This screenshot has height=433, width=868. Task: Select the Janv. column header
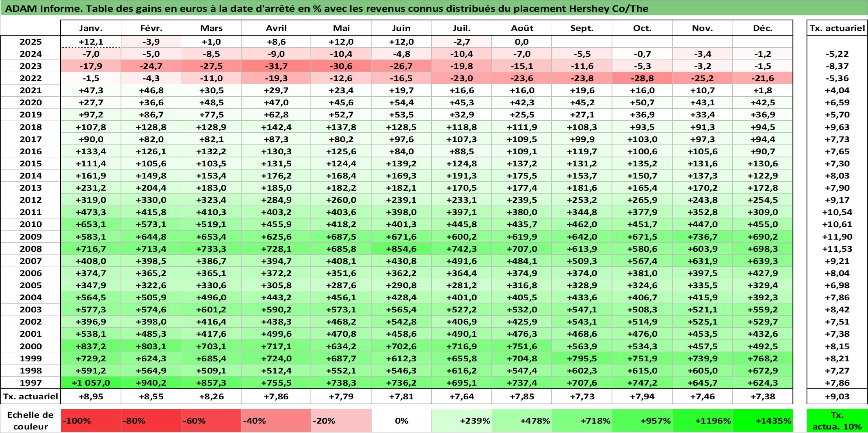pos(91,28)
